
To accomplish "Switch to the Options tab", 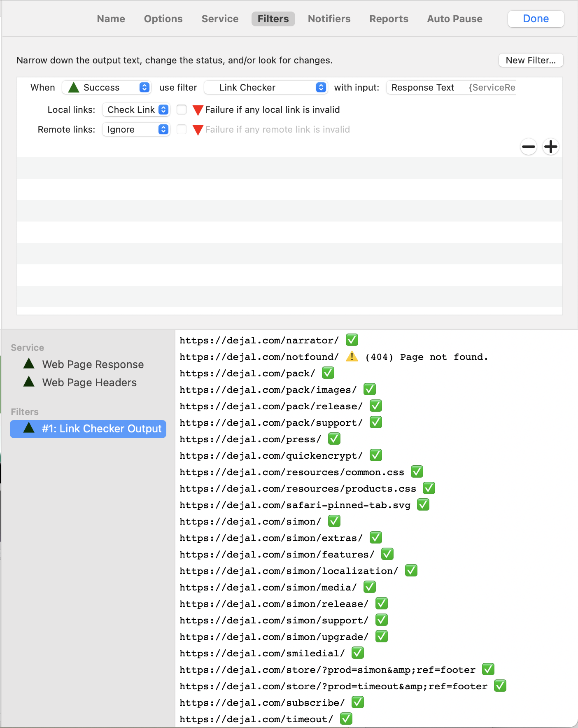I will [163, 19].
